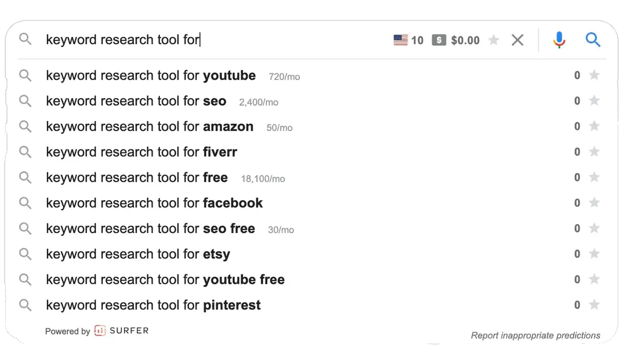Star the typed query in search bar

tap(493, 40)
